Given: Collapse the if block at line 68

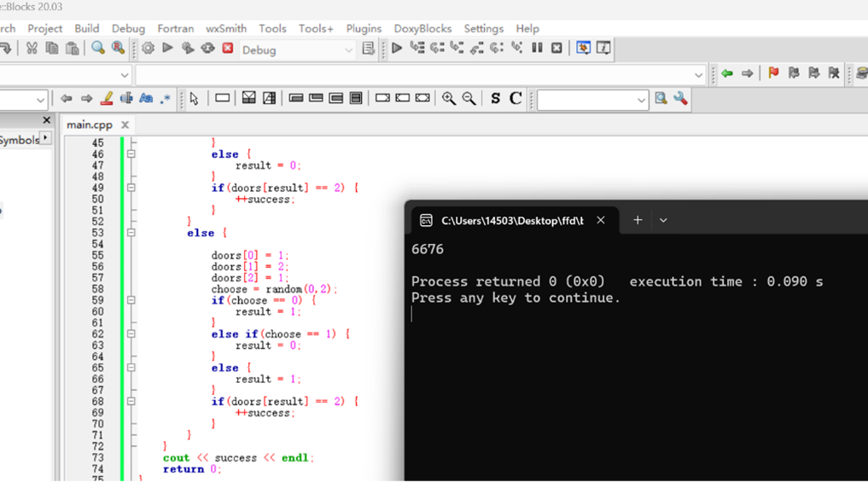Looking at the screenshot, I should (x=131, y=402).
